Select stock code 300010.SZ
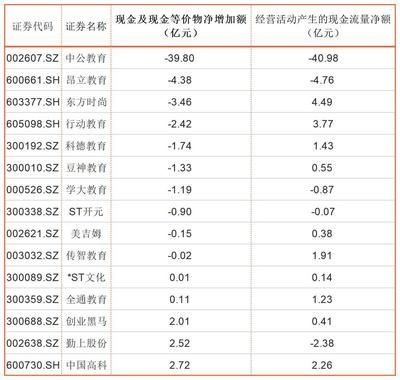The image size is (400, 380). point(32,168)
